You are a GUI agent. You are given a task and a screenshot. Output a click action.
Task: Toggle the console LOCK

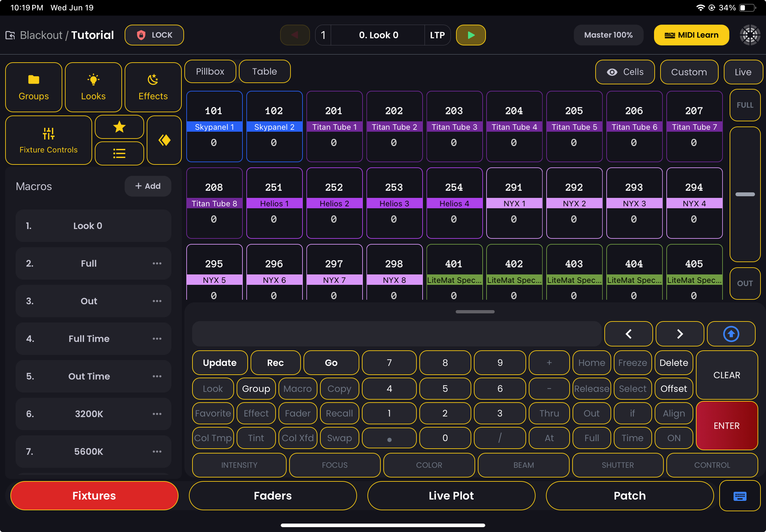(x=154, y=35)
